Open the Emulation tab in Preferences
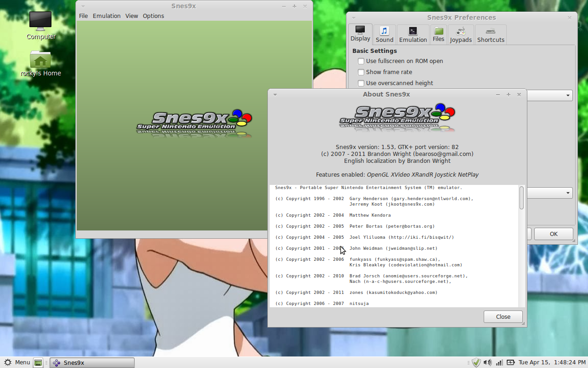 point(413,34)
